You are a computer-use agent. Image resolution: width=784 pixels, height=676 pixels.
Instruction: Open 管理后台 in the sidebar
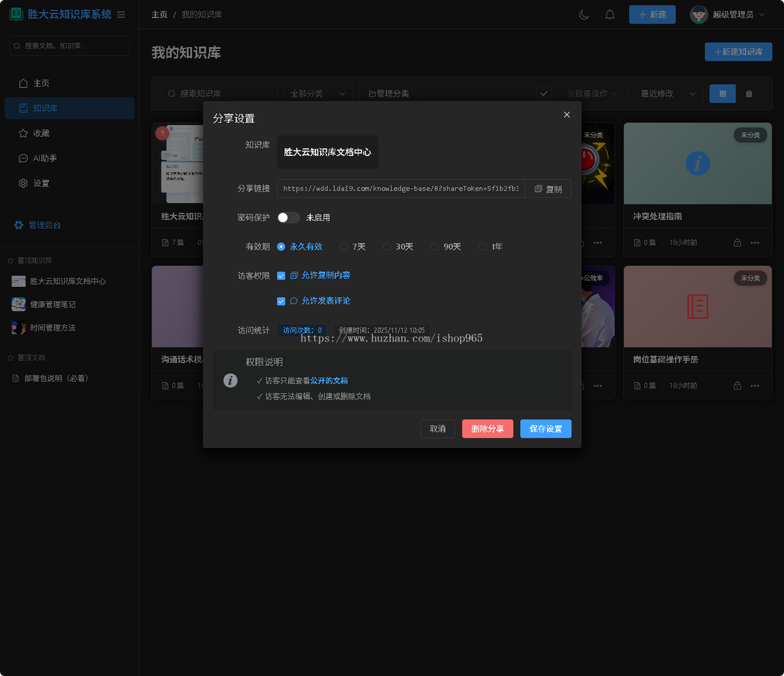tap(69, 225)
